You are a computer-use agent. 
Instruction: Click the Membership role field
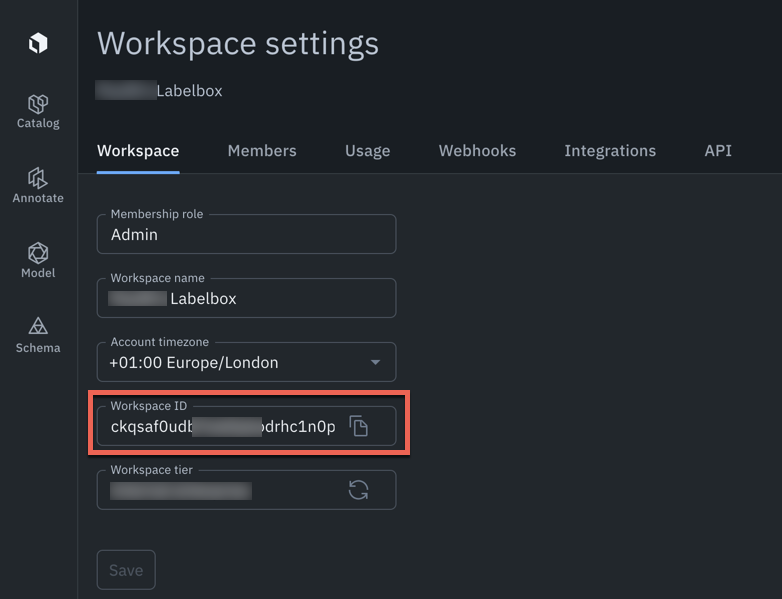[x=246, y=234]
